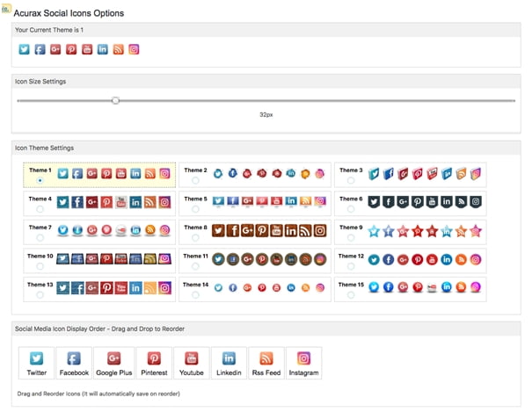Click Twitter icon in current theme preview
532x412 pixels.
point(24,49)
